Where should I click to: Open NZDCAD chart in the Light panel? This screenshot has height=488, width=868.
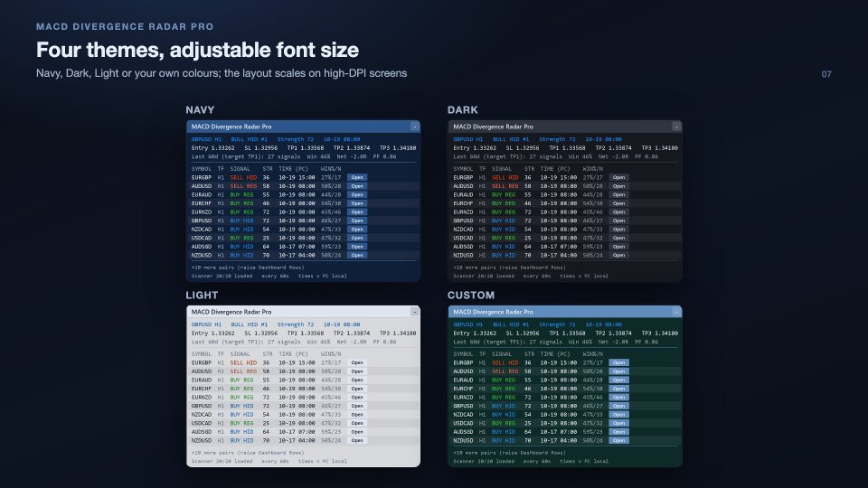tap(357, 415)
